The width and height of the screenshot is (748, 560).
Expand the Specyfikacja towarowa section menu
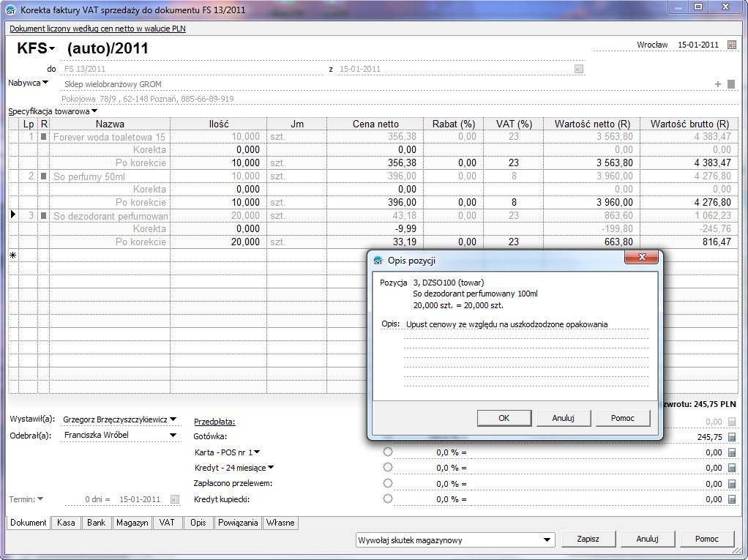click(x=94, y=111)
